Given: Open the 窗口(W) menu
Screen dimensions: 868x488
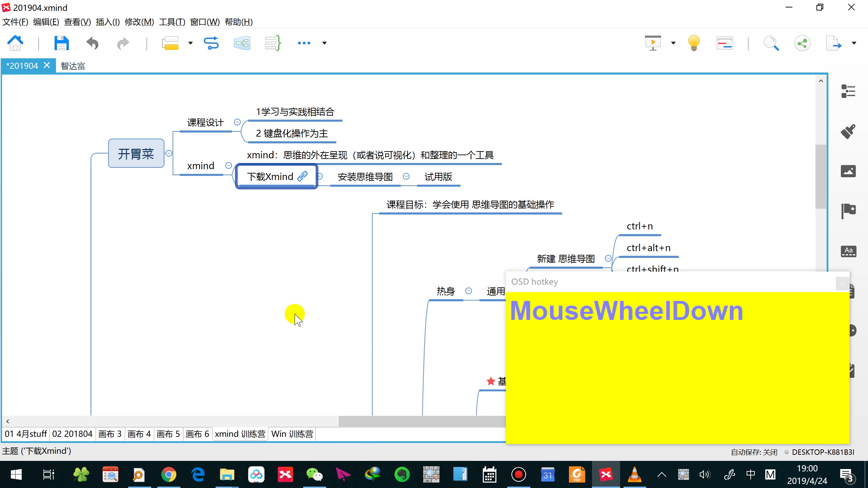Looking at the screenshot, I should (x=205, y=22).
